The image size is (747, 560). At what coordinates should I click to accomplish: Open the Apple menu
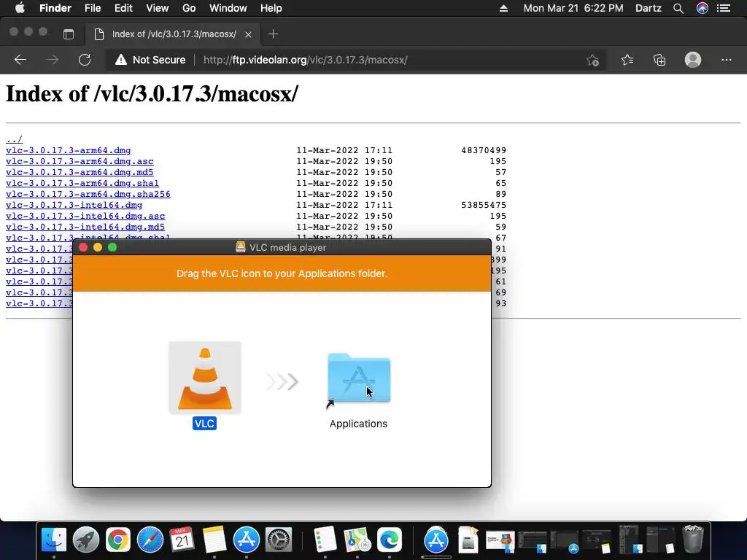(20, 8)
